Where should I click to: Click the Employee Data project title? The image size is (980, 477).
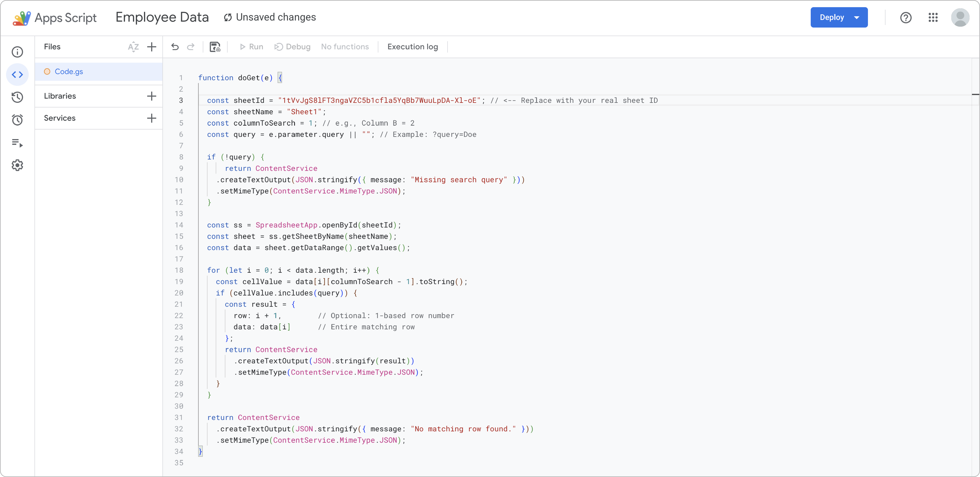(162, 17)
